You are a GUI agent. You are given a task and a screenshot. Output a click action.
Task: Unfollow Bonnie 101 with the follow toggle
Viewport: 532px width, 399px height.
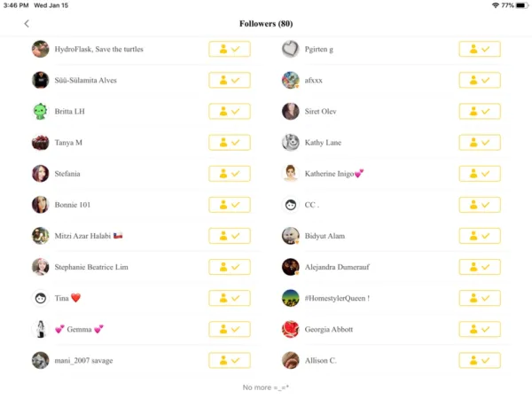pos(230,205)
